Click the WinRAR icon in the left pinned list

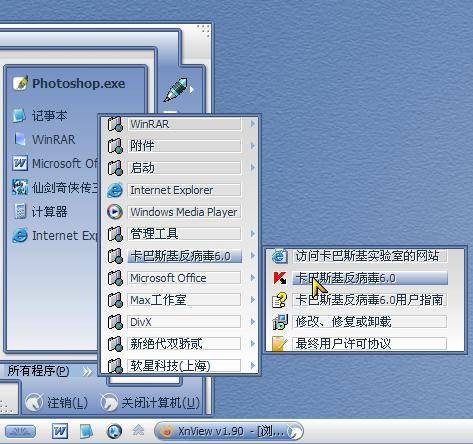20,139
